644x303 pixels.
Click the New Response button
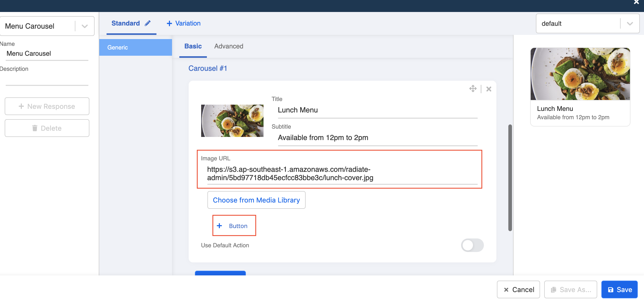[47, 106]
